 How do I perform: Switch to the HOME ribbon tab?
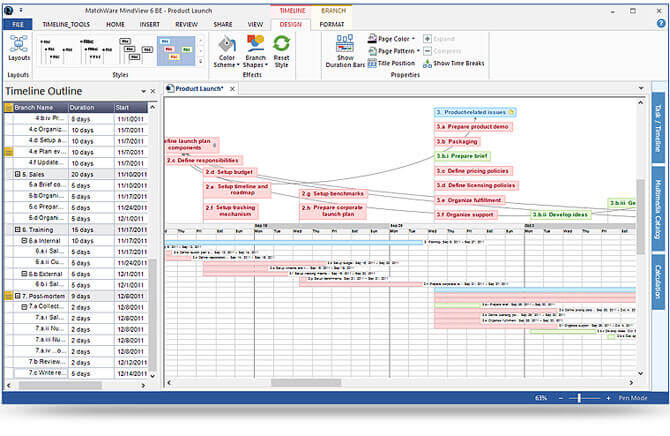click(115, 24)
